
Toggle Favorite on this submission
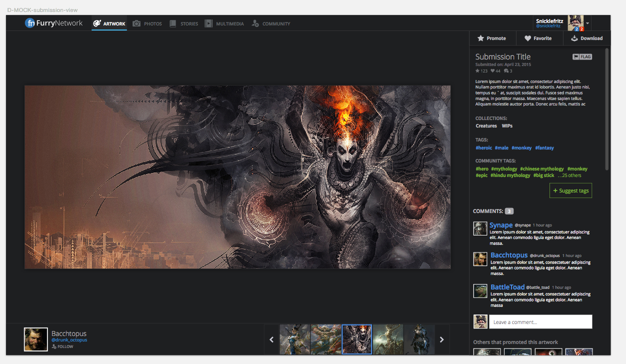pyautogui.click(x=538, y=38)
